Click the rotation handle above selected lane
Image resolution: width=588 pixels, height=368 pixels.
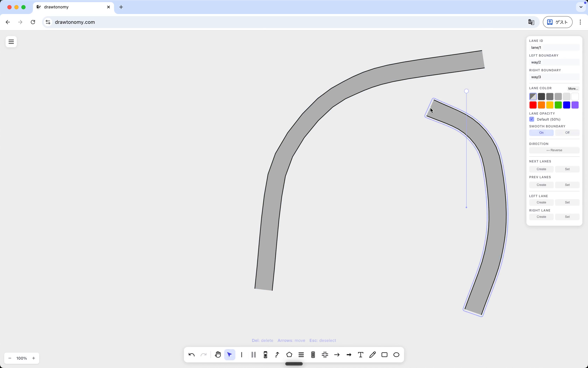[x=466, y=91]
